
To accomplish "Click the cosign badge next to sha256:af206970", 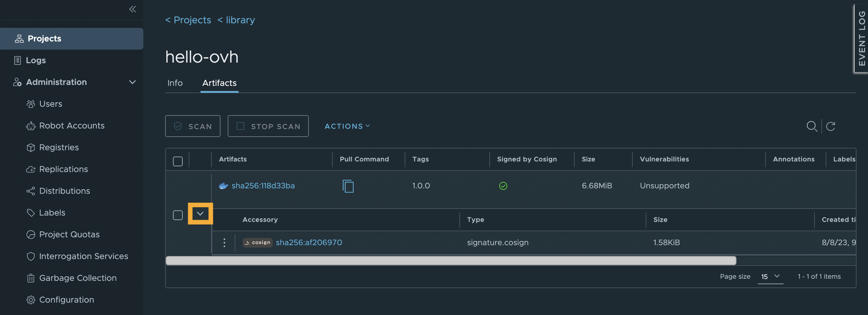I will point(257,242).
